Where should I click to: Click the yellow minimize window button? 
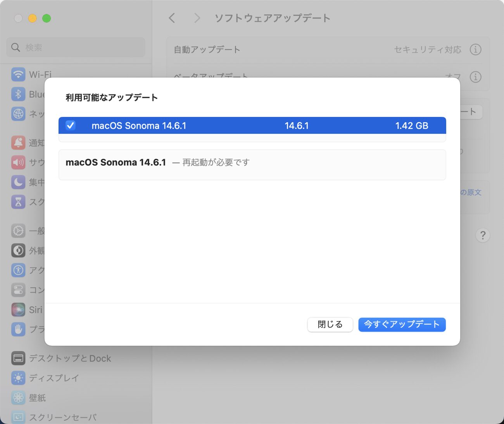click(33, 18)
